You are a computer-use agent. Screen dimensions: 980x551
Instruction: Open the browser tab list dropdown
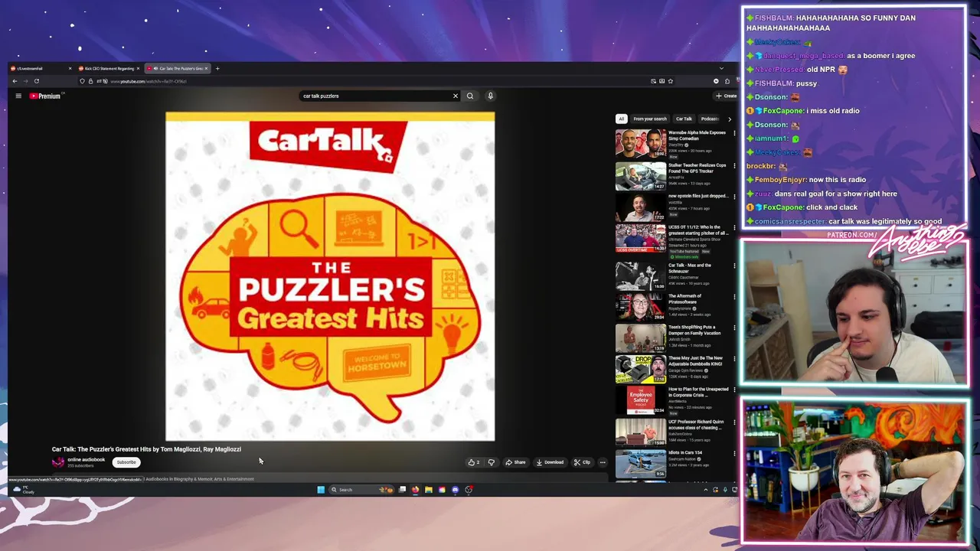pyautogui.click(x=721, y=69)
